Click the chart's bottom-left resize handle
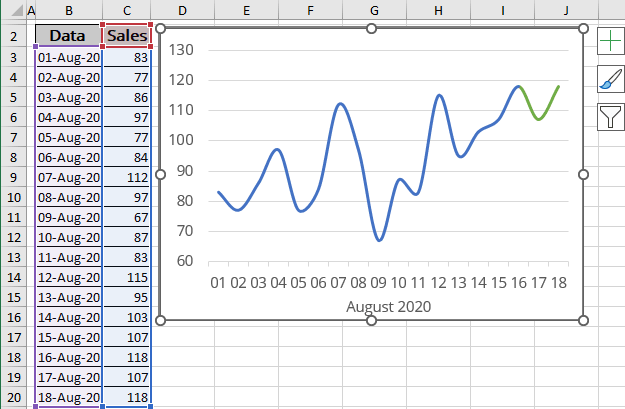Viewport: 625px width, 409px height. (x=160, y=320)
